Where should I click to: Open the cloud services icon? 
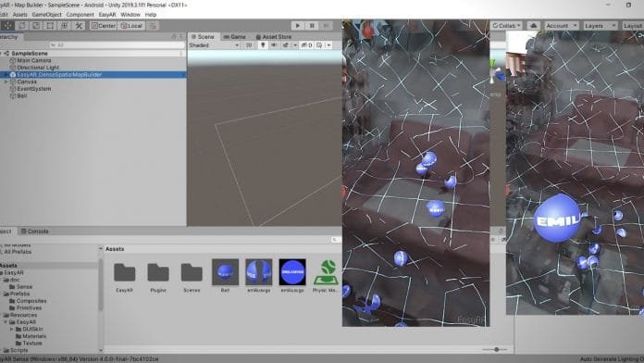pos(534,26)
